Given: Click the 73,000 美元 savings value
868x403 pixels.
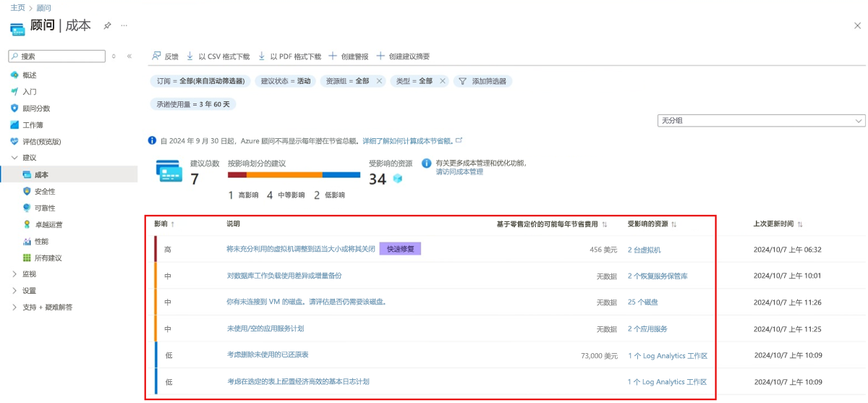Looking at the screenshot, I should tap(599, 355).
